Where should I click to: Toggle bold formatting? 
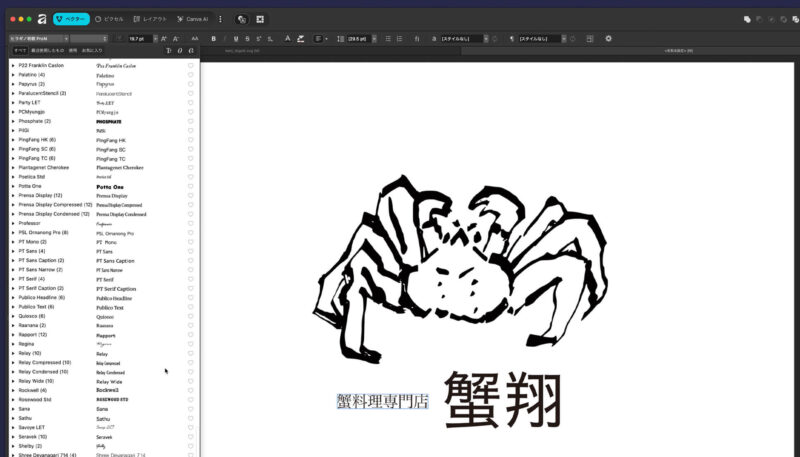213,39
